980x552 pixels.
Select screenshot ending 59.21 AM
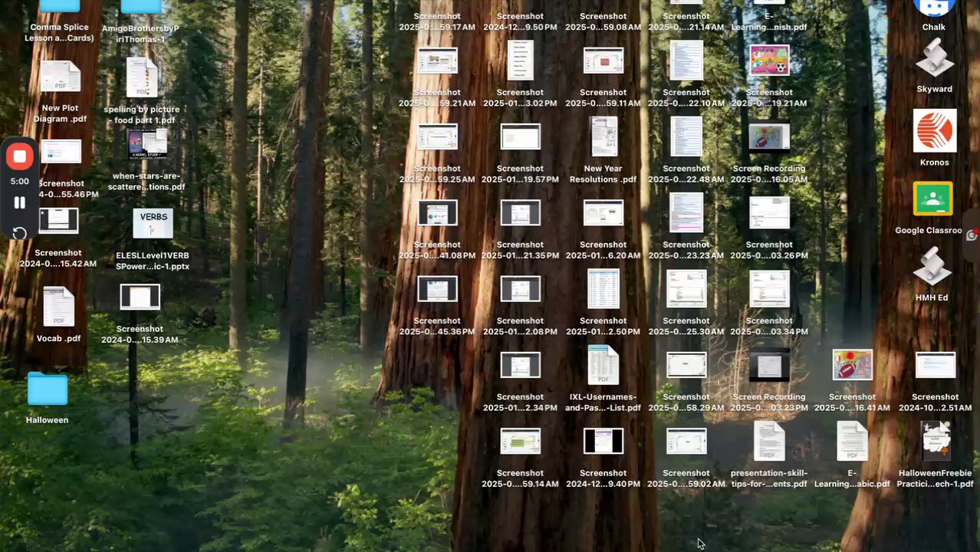[x=437, y=61]
